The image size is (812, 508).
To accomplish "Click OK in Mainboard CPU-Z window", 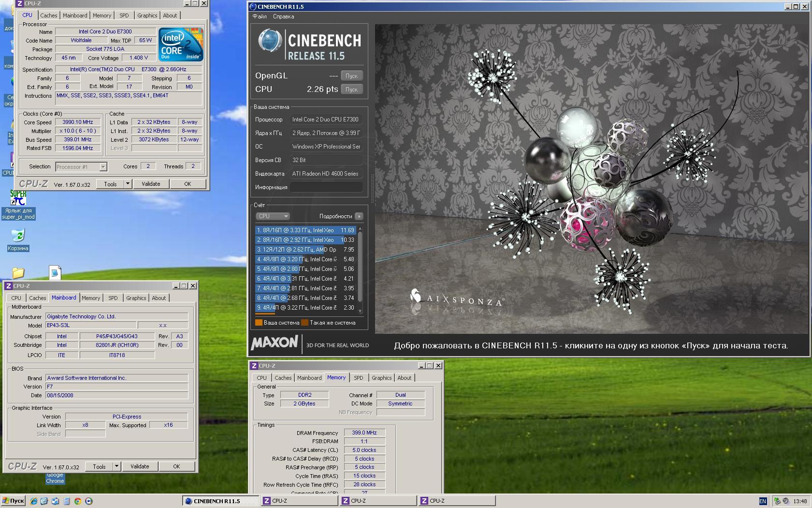I will pos(176,467).
